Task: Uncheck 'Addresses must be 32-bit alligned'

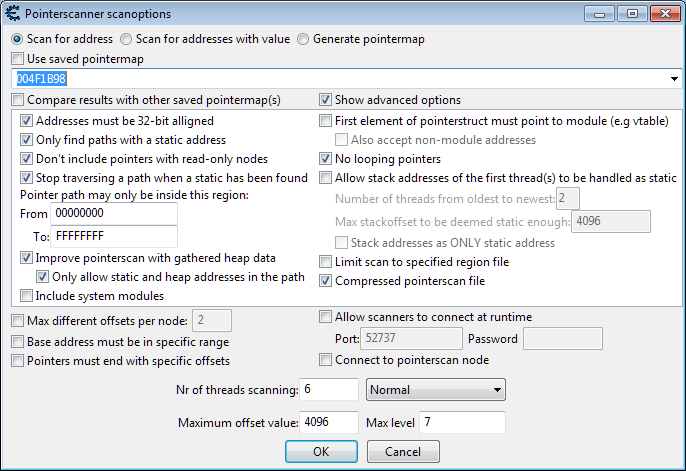Action: click(x=27, y=121)
